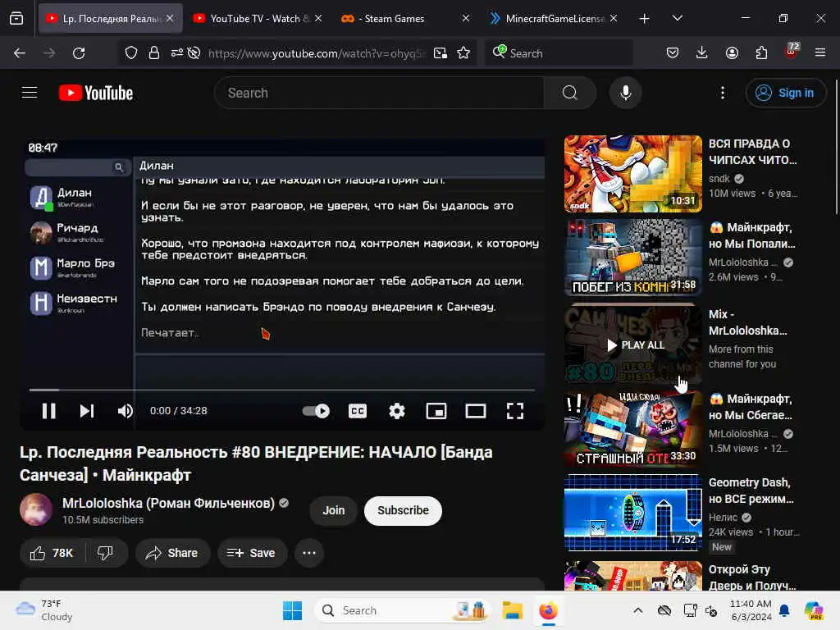Screen dimensions: 840x630
Task: Submit YouTube search magnifier button
Action: tap(570, 93)
